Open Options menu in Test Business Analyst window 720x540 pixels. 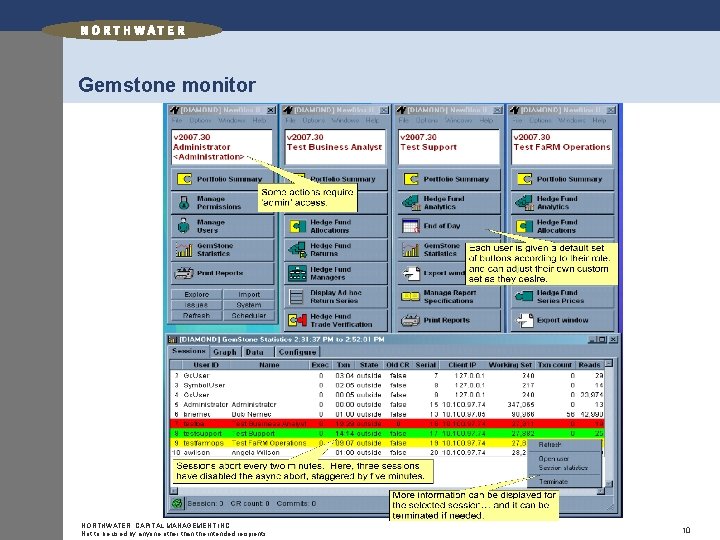(314, 120)
